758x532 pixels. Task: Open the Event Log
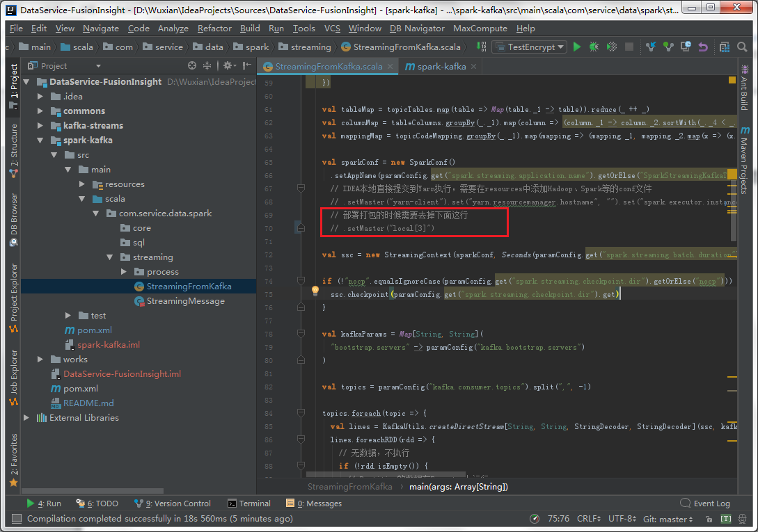[x=705, y=503]
